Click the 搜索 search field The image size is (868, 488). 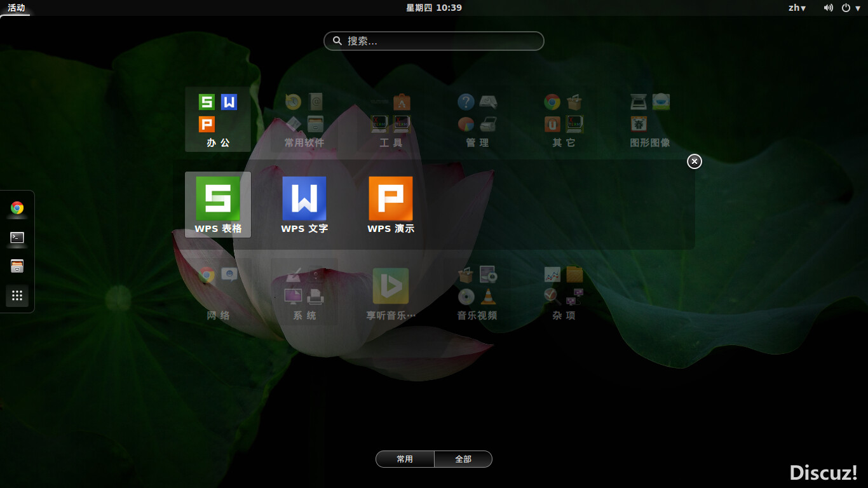click(x=434, y=41)
